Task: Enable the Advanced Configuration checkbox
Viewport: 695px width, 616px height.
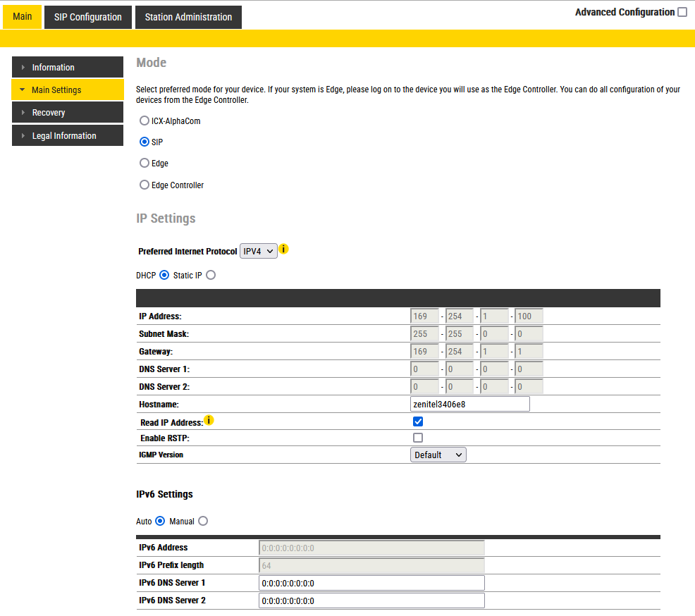Action: [x=682, y=12]
